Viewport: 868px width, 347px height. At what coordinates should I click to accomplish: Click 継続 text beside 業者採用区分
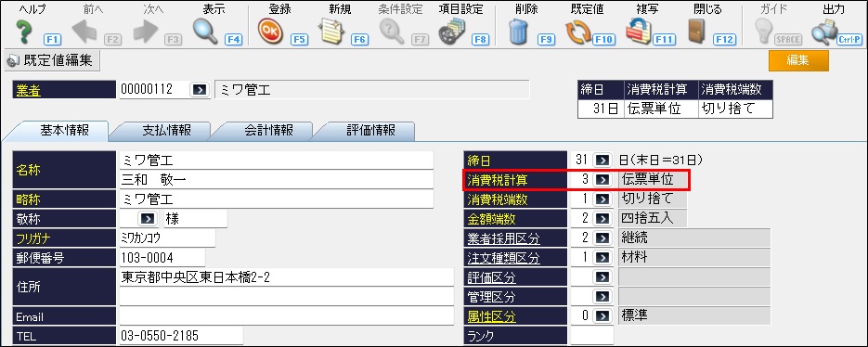pos(634,238)
